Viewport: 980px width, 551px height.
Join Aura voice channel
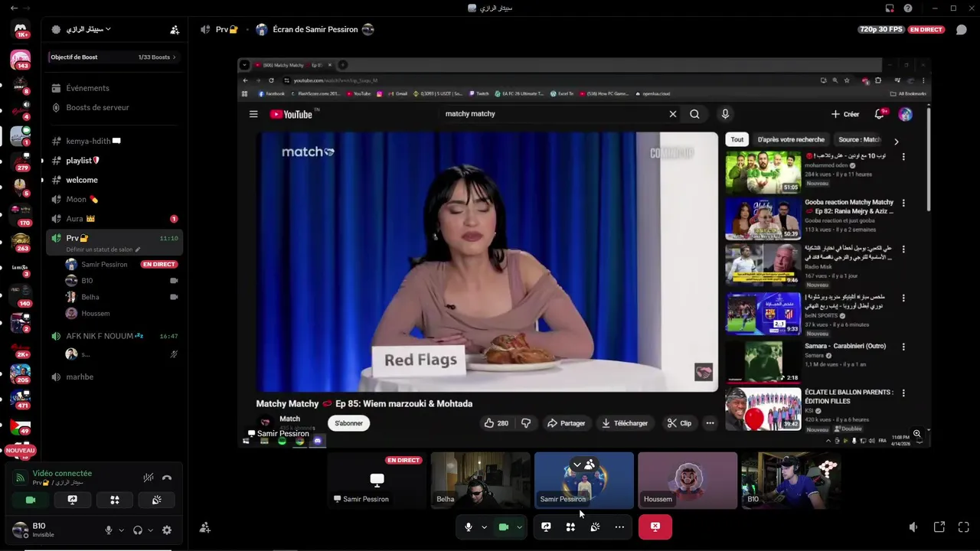tap(115, 218)
